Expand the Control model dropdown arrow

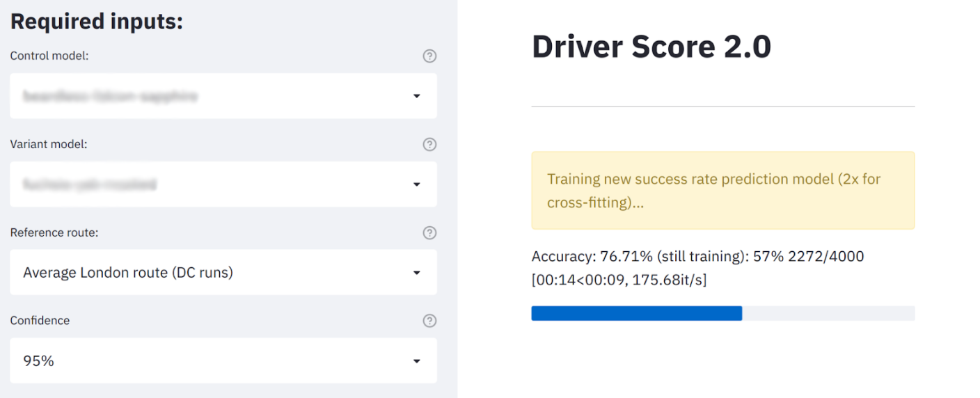click(417, 96)
